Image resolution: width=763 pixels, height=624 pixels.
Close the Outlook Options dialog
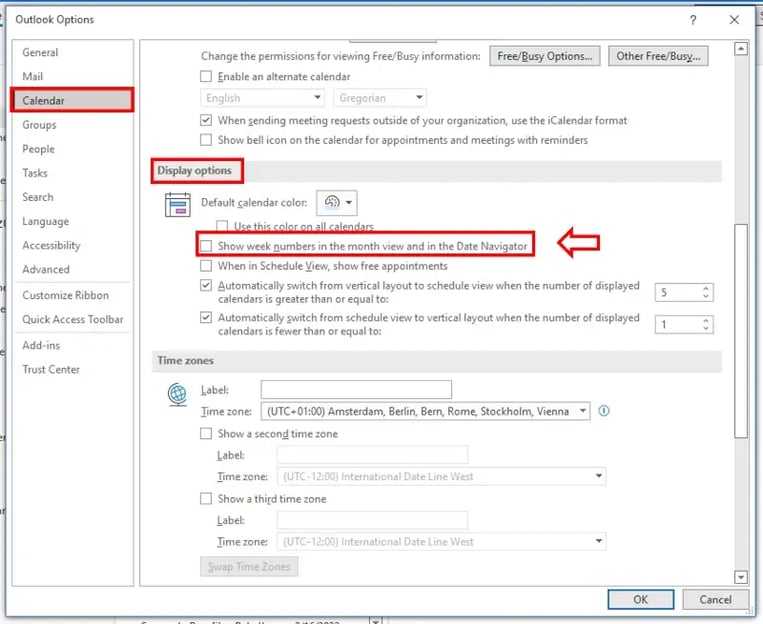tap(734, 19)
